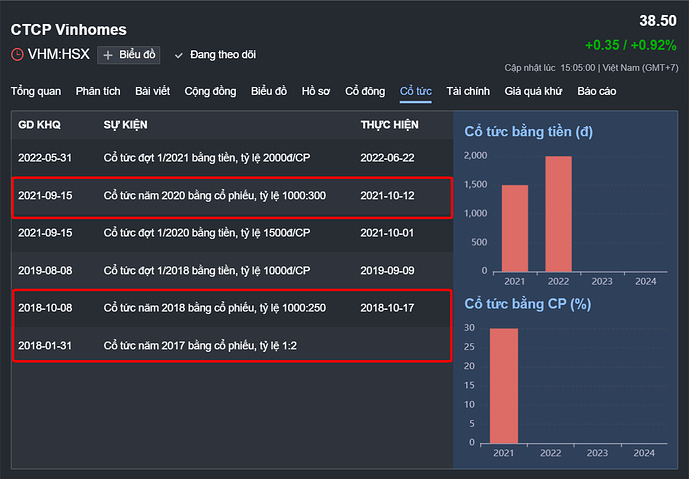This screenshot has width=689, height=479.
Task: Click the 2021 bar in stock dividend chart
Action: pos(504,385)
